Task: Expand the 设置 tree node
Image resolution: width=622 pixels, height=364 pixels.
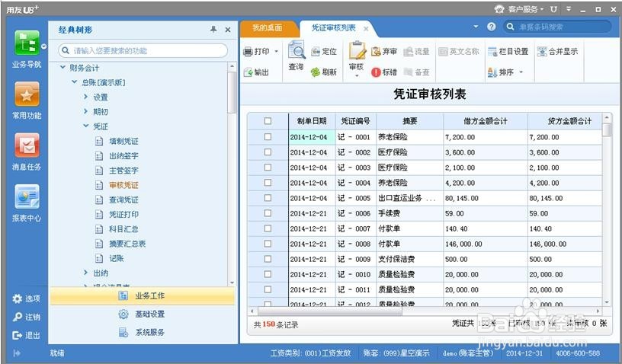Action: (85, 97)
